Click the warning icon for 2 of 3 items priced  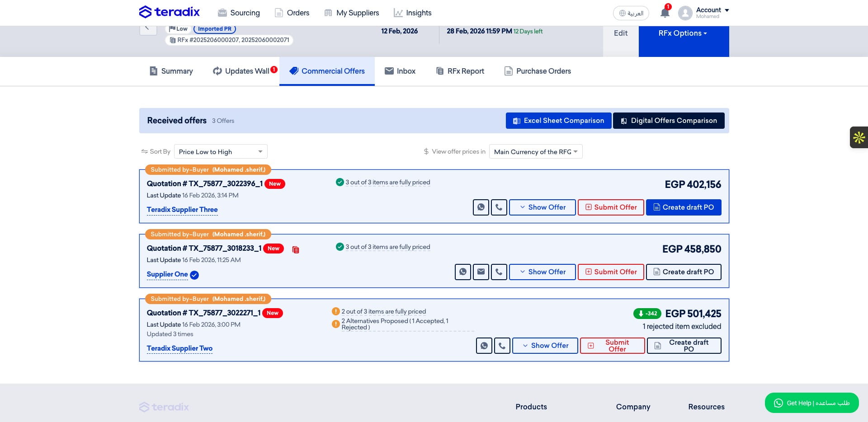(336, 311)
